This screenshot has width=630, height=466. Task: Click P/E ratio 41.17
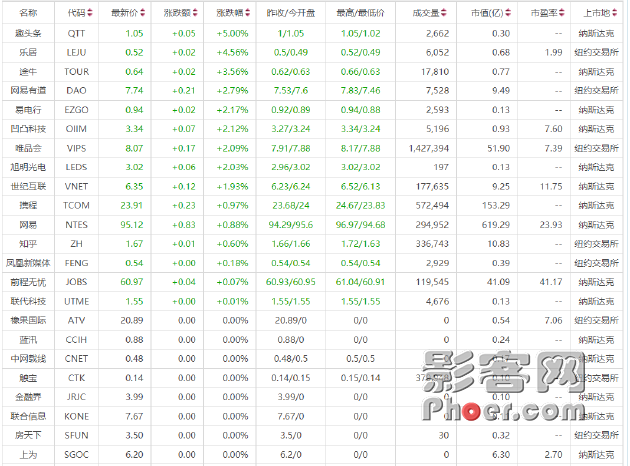[551, 282]
